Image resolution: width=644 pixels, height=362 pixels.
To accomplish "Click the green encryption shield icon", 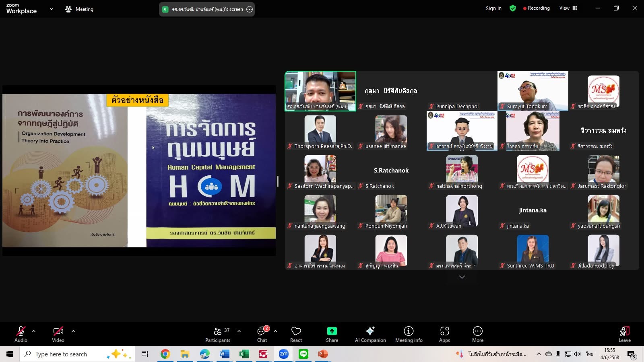I will point(512,8).
